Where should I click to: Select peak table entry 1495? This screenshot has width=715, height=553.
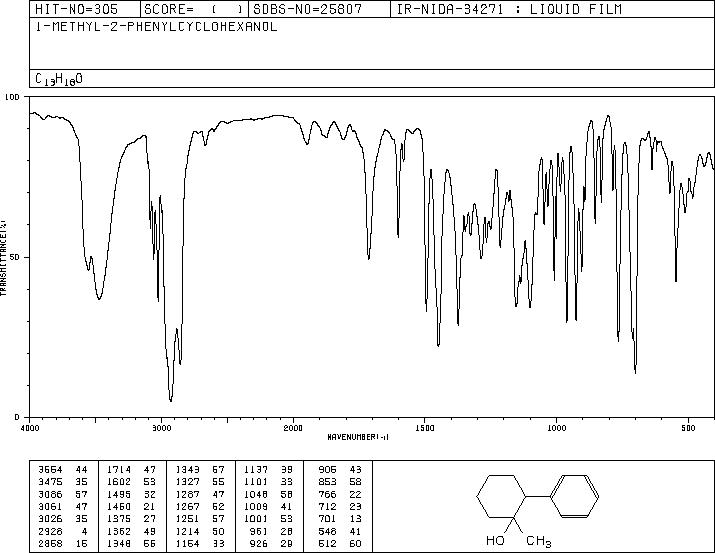[x=131, y=494]
